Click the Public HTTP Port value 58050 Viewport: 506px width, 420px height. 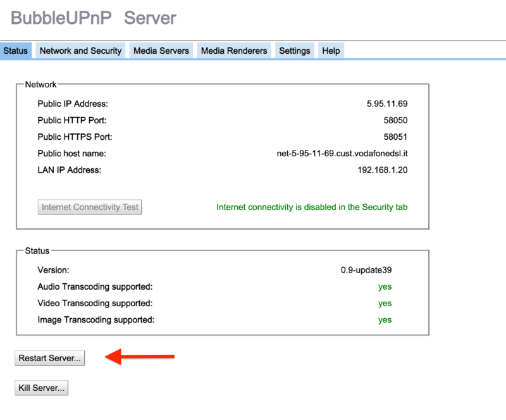pos(397,120)
